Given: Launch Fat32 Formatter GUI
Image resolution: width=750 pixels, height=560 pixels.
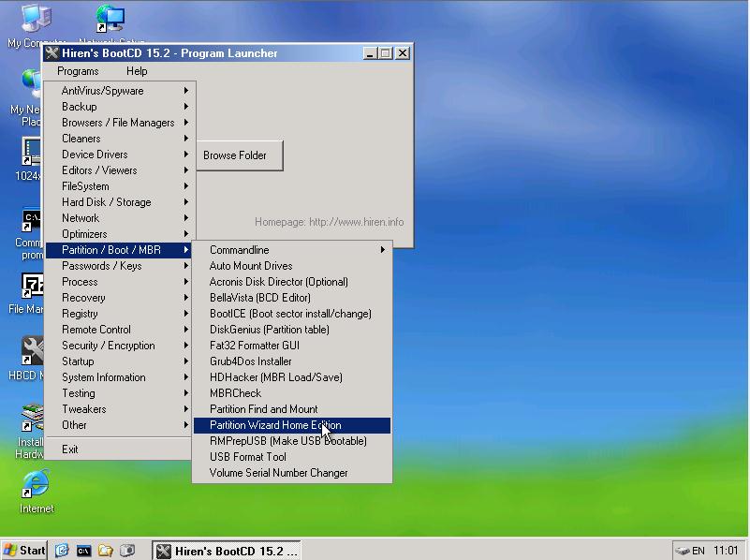Looking at the screenshot, I should click(292, 346).
